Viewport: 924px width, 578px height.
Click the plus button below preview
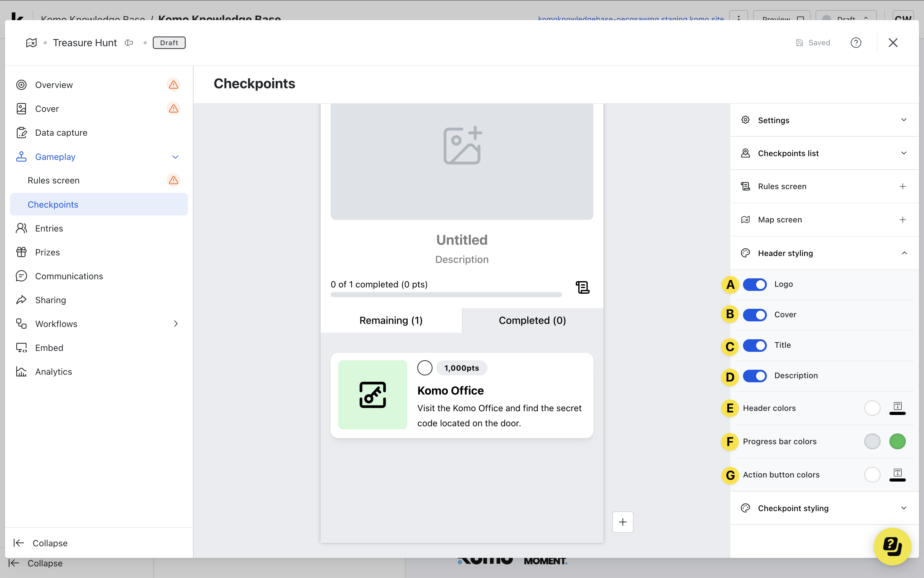(623, 522)
